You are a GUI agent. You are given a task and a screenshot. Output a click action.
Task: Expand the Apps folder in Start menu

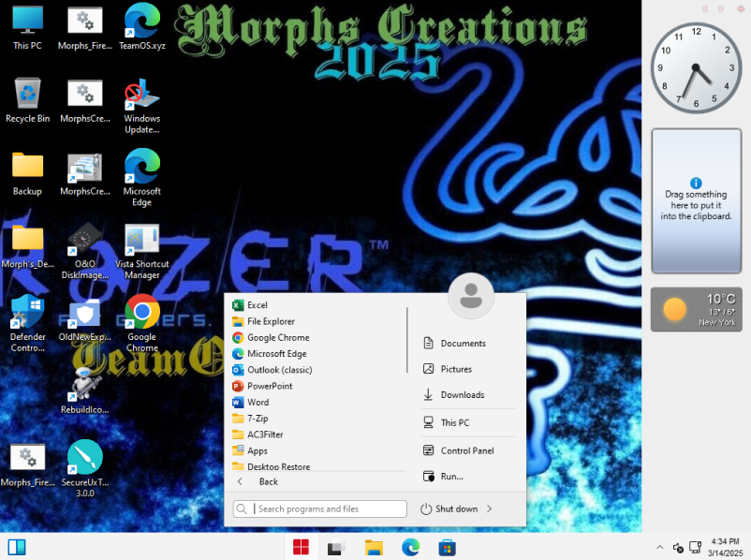317,450
